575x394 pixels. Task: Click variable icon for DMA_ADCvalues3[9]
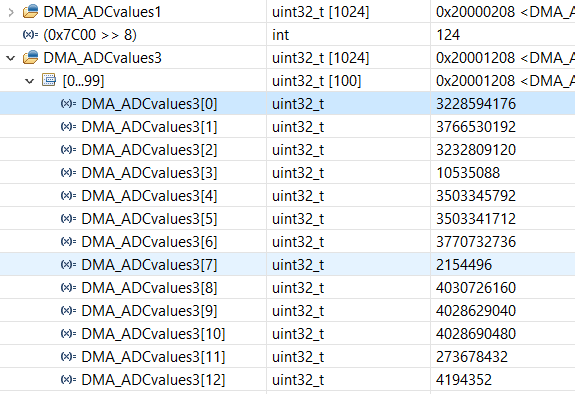click(68, 310)
